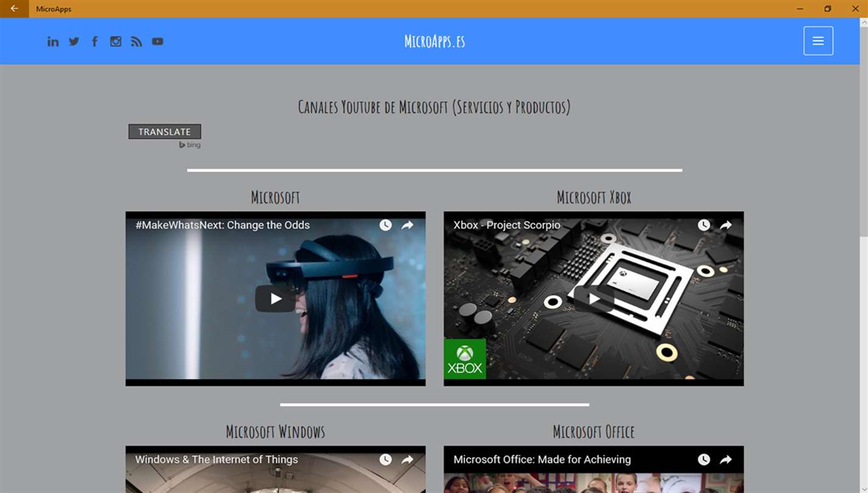Minimize the MicroApps window

tap(800, 9)
